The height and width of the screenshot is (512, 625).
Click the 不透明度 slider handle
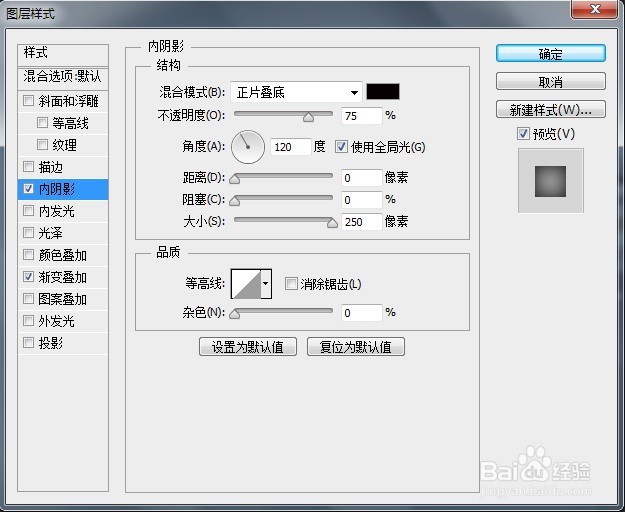point(308,116)
